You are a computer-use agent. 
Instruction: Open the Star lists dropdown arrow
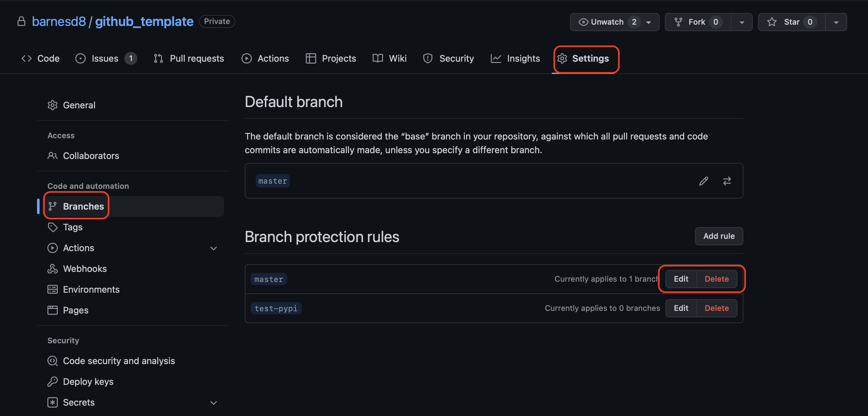tap(836, 22)
